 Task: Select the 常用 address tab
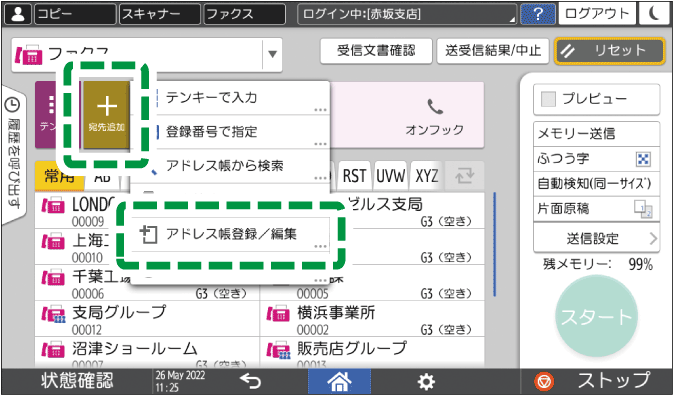59,176
